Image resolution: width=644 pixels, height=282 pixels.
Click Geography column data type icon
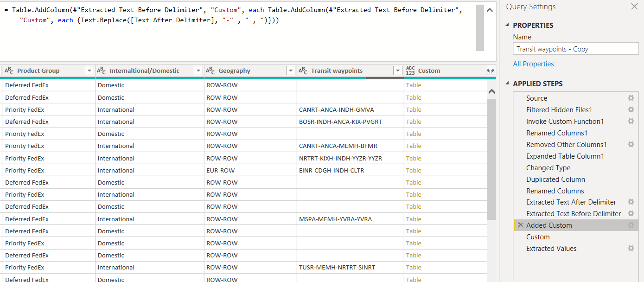pos(210,70)
